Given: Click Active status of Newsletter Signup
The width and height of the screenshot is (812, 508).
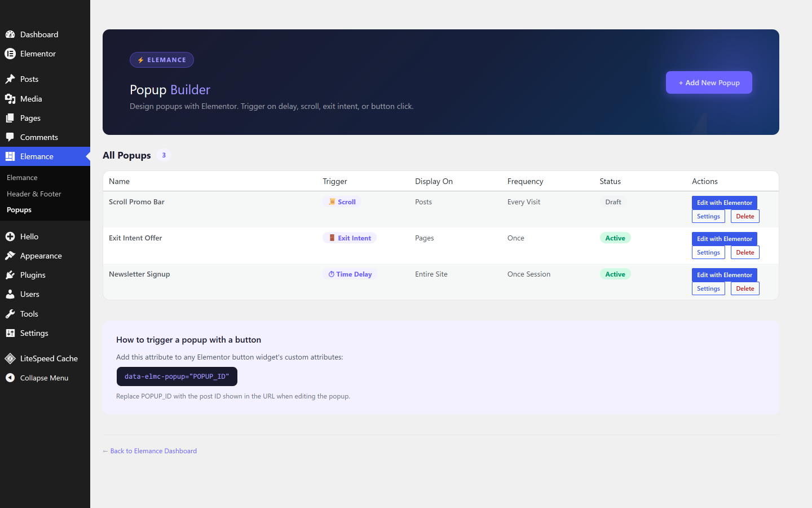Looking at the screenshot, I should click(615, 274).
